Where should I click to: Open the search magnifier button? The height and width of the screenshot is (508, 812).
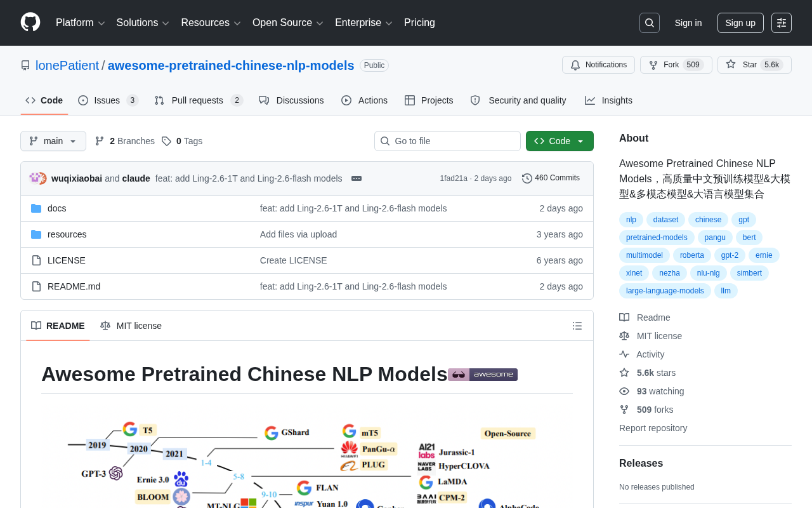click(650, 23)
